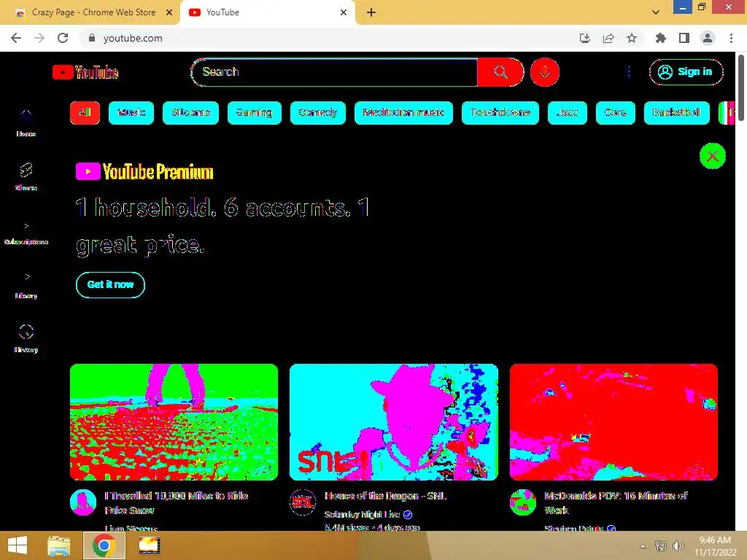View site information via the lock icon
This screenshot has width=747, height=560.
pyautogui.click(x=92, y=38)
